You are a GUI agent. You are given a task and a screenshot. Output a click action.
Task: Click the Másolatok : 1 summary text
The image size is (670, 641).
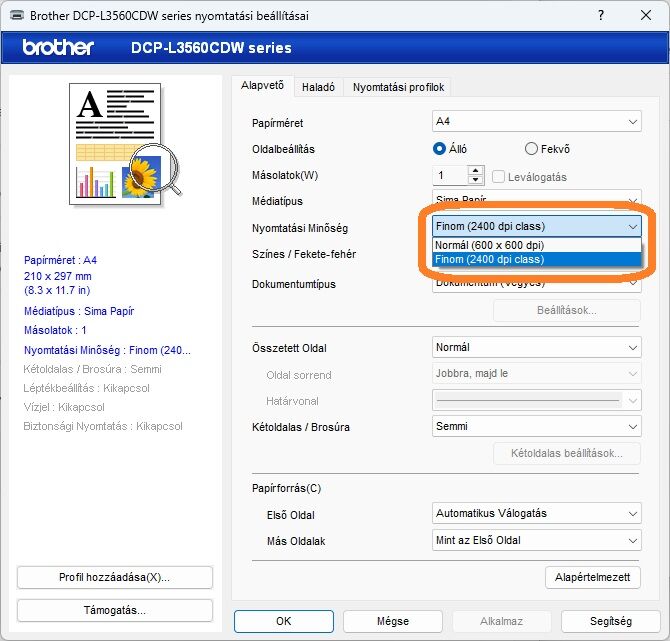55,330
